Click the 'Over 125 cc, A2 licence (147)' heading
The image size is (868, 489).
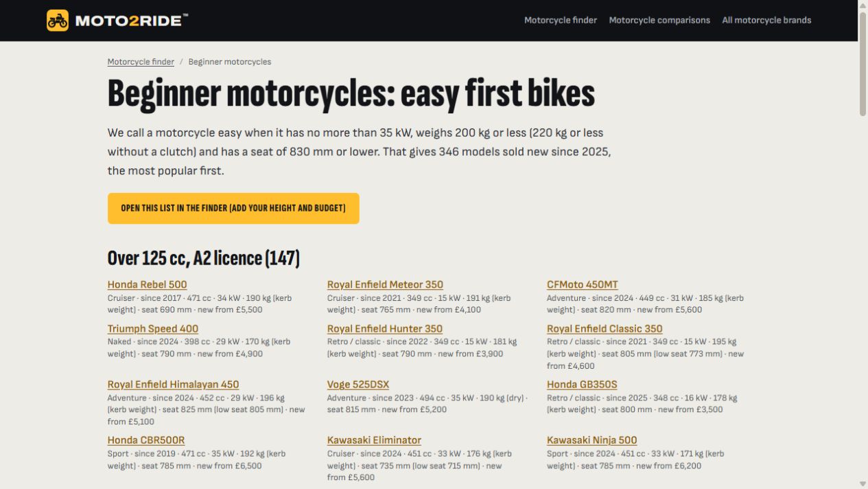(204, 258)
